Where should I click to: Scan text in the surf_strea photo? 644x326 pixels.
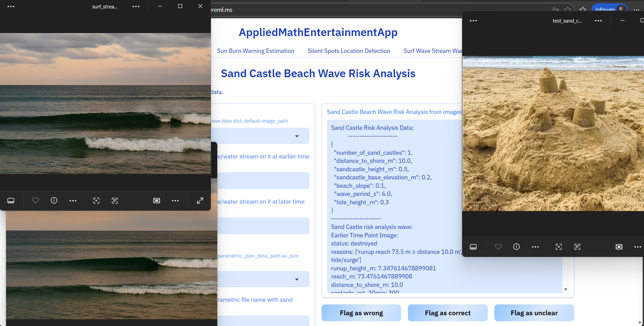coord(115,201)
